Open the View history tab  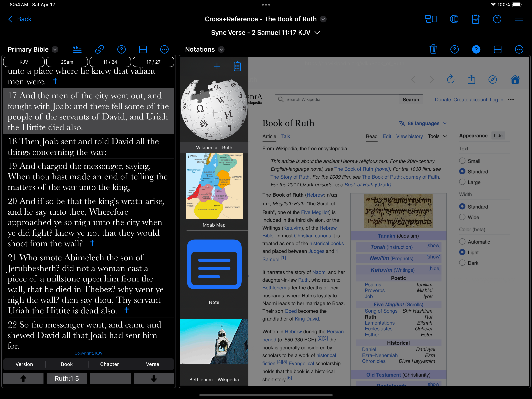[409, 136]
